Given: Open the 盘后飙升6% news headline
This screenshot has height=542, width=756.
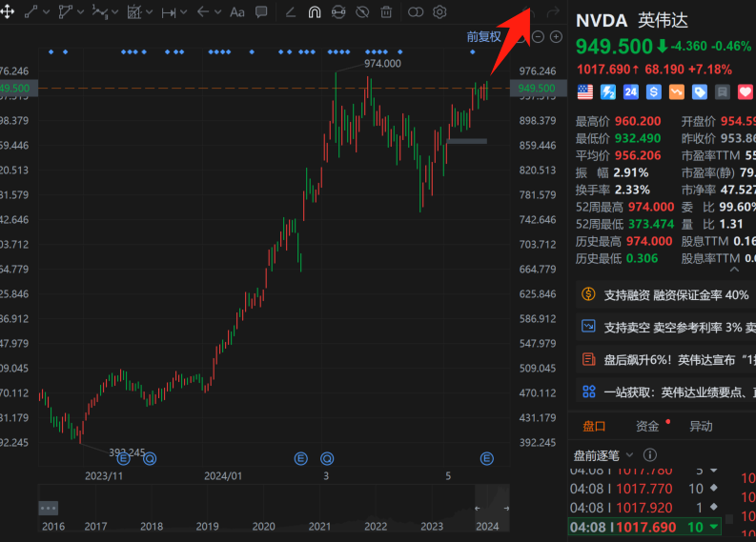Looking at the screenshot, I should pyautogui.click(x=665, y=360).
